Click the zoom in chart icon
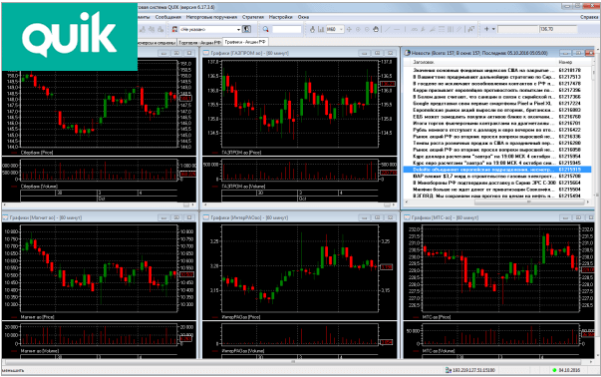Viewport: 601px width, 377px height. point(358,29)
